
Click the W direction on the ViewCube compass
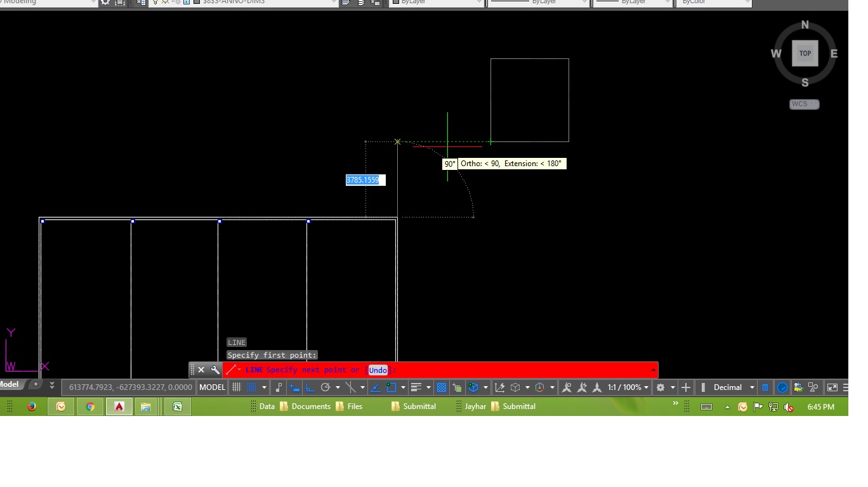[776, 54]
